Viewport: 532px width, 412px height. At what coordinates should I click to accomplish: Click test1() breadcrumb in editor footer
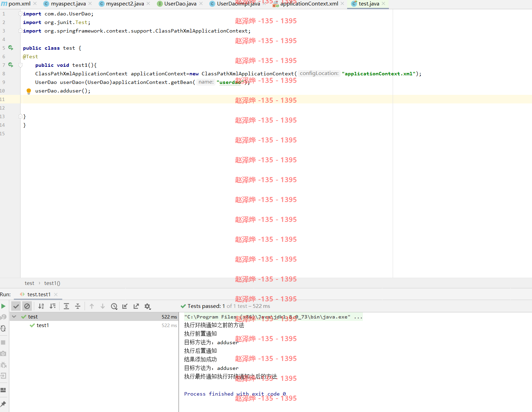[x=52, y=283]
